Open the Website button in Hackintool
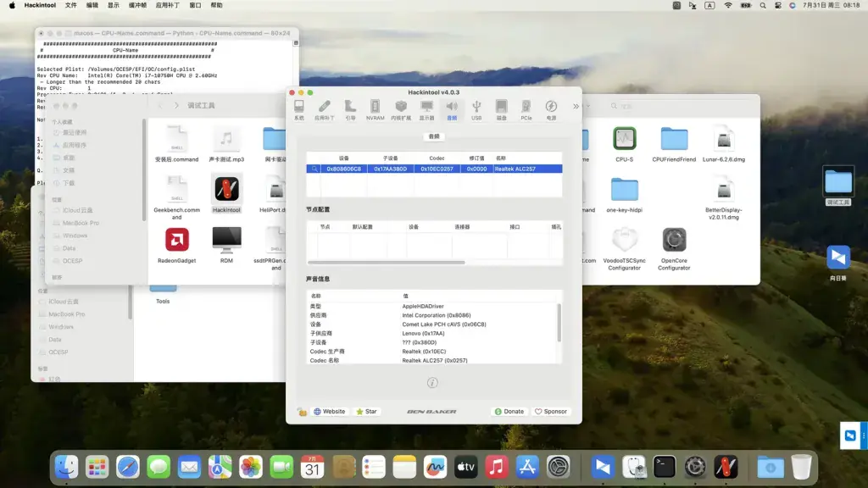The height and width of the screenshot is (488, 868). tap(330, 412)
